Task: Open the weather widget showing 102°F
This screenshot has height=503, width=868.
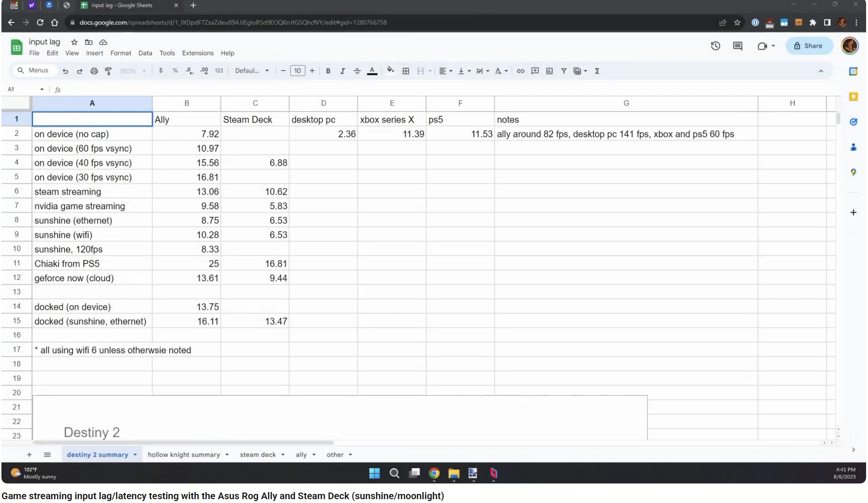Action: (33, 473)
